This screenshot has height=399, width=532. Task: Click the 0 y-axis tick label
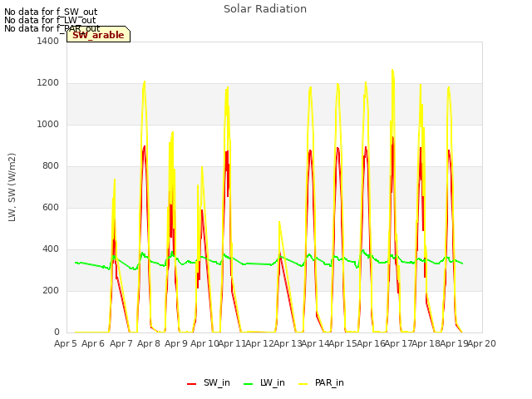57,332
